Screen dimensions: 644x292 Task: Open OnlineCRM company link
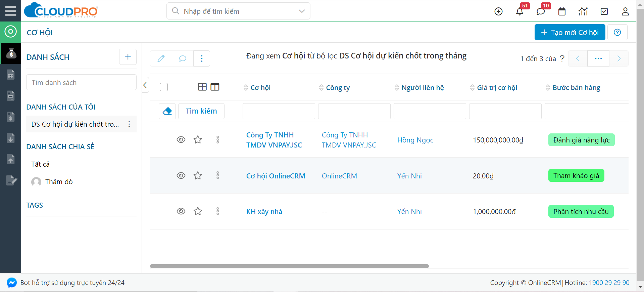pyautogui.click(x=339, y=176)
